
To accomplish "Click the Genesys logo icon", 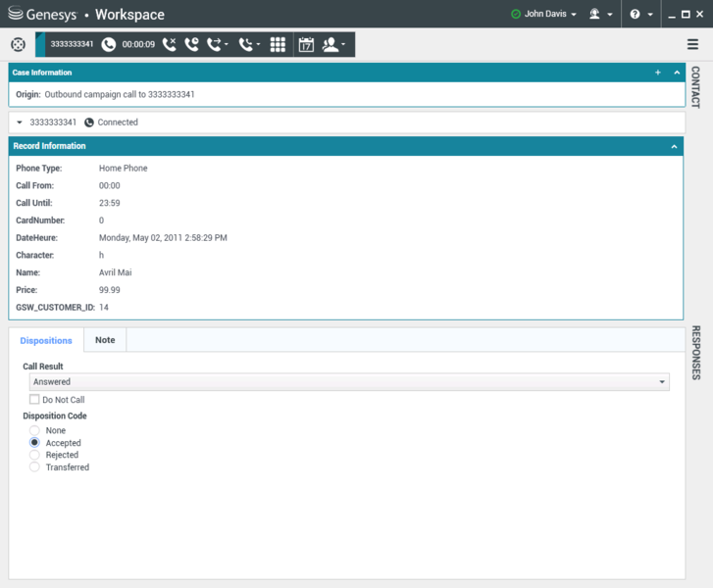I will 15,13.
